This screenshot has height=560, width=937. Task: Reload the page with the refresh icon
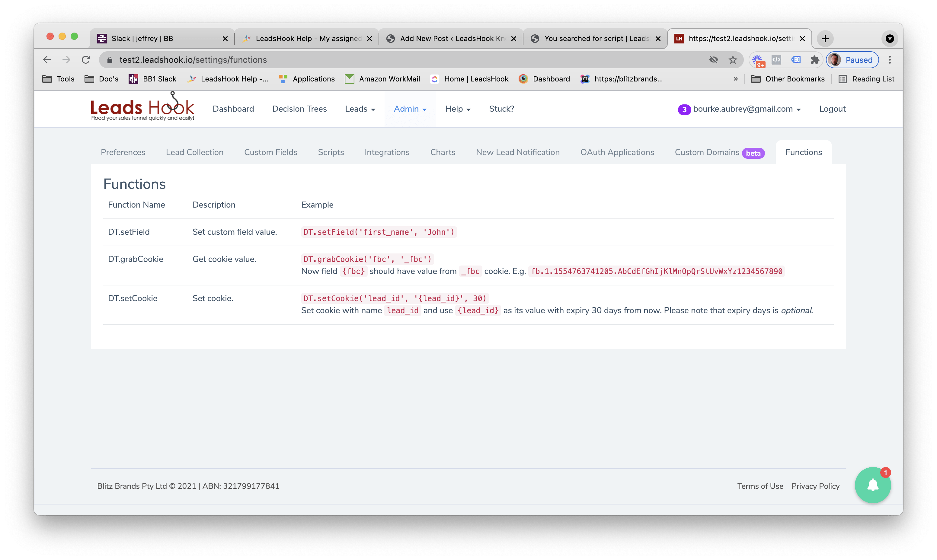pyautogui.click(x=86, y=60)
